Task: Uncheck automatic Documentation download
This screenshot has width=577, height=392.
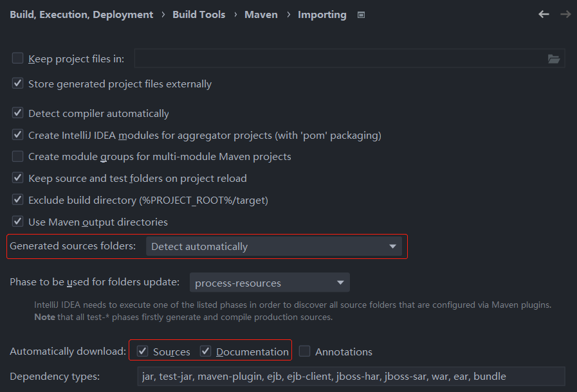Action: [206, 352]
